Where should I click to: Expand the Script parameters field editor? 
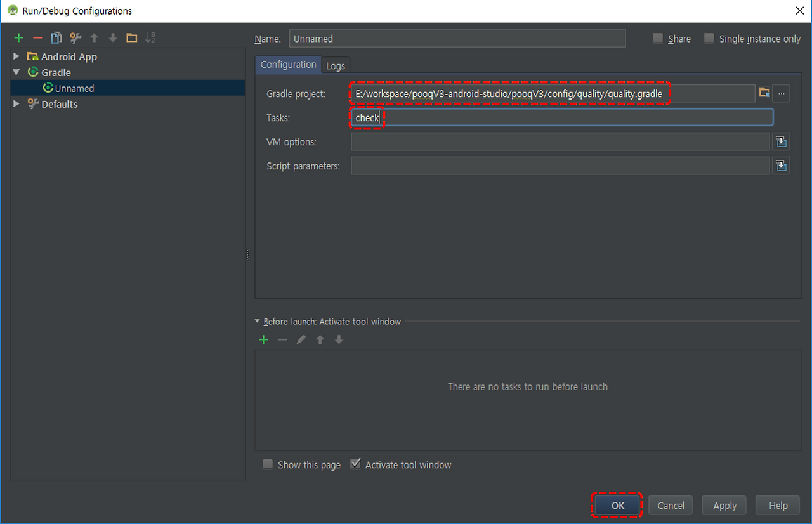(x=781, y=166)
